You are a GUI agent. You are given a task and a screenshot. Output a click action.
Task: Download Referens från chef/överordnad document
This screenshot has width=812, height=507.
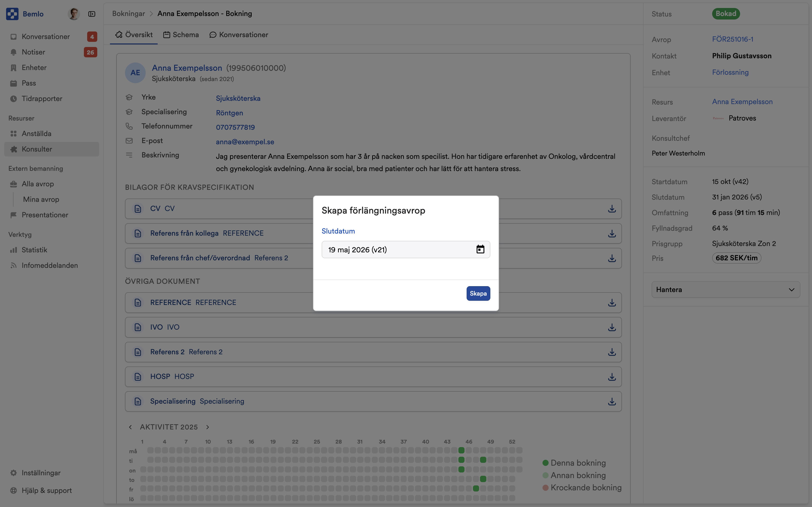(x=612, y=258)
